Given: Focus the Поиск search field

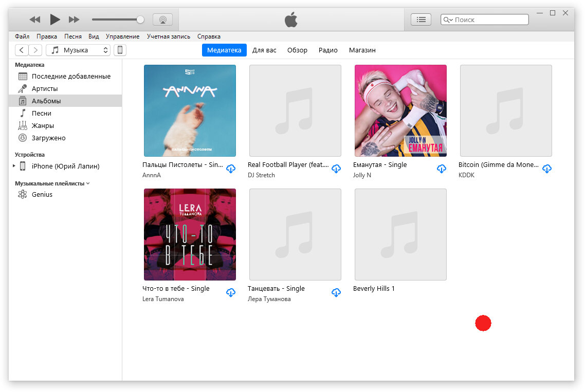Looking at the screenshot, I should pyautogui.click(x=484, y=20).
